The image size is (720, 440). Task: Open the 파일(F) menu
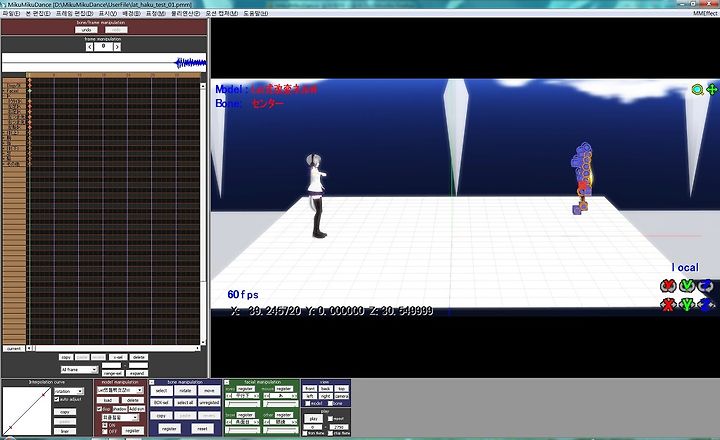(11, 13)
